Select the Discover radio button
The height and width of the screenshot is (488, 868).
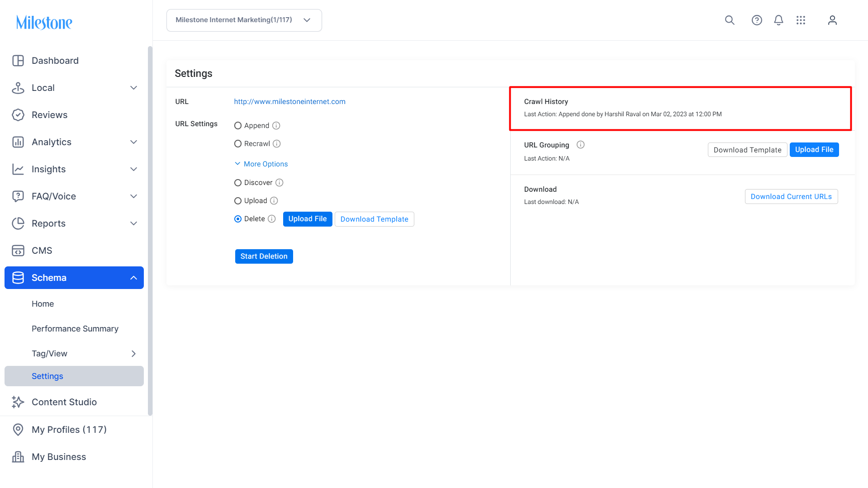[x=238, y=183]
